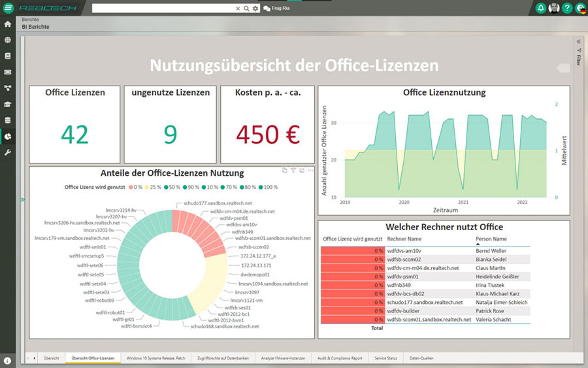Sort by the Person Name column
The width and height of the screenshot is (588, 368).
[x=491, y=239]
